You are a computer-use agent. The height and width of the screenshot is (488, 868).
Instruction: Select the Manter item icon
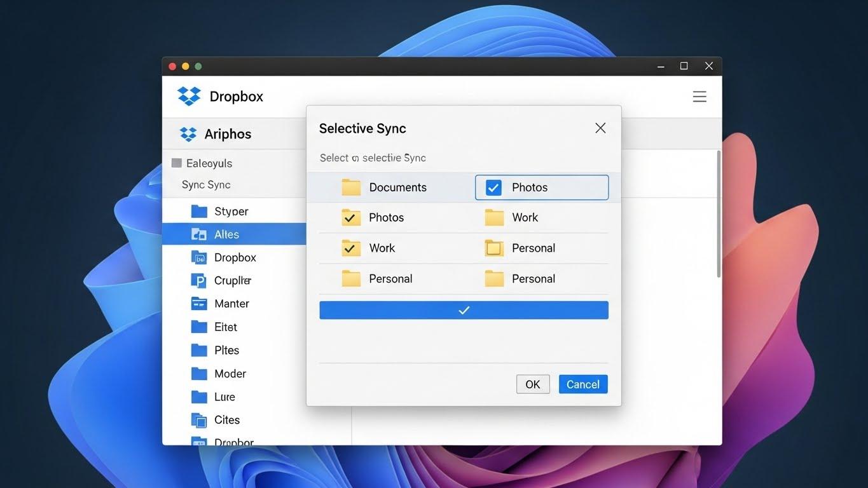point(199,303)
